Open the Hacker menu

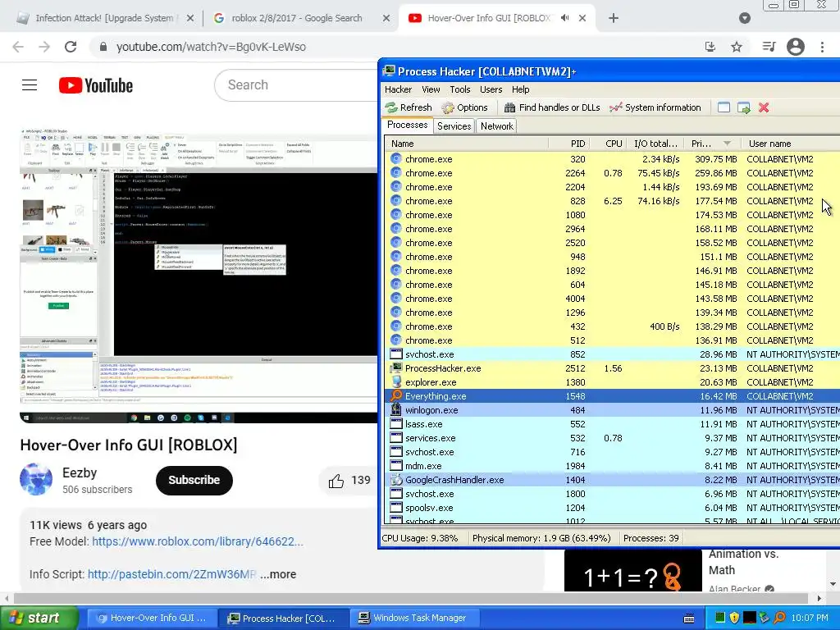(398, 89)
